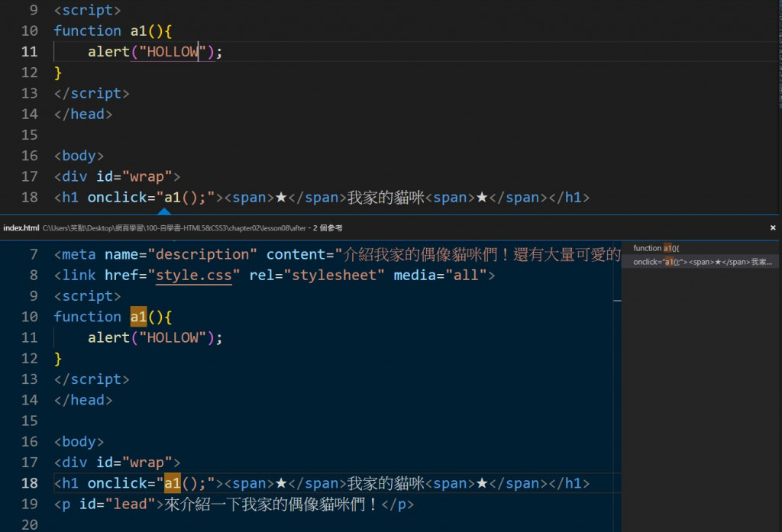Open index.html from the peek title

(x=21, y=228)
